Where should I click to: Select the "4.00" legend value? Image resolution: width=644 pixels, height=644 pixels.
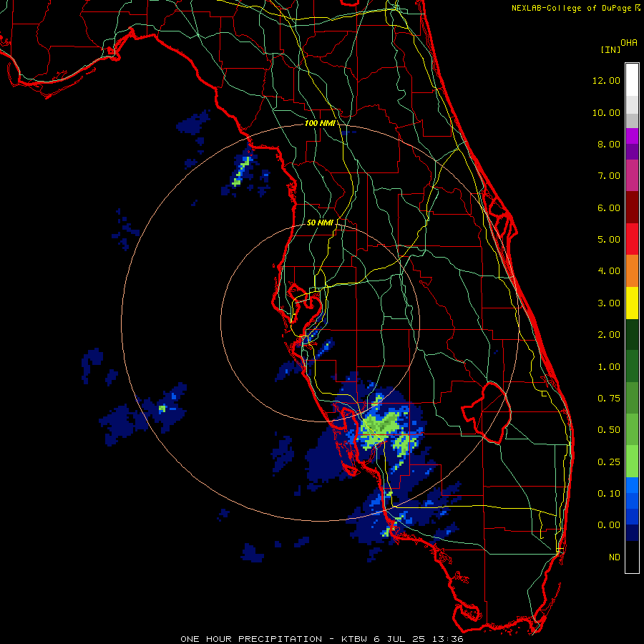click(x=609, y=271)
